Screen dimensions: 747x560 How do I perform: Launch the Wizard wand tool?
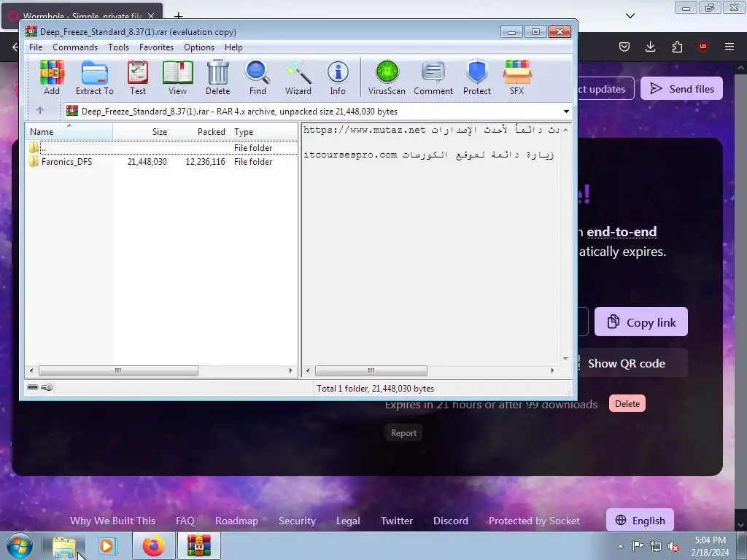298,77
